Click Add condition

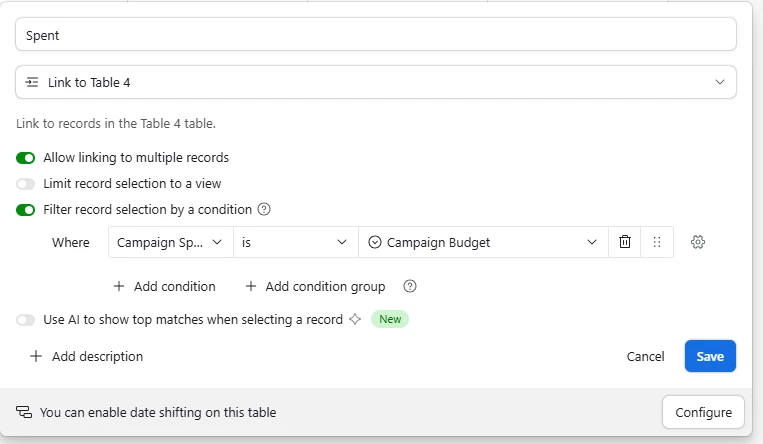pyautogui.click(x=164, y=286)
